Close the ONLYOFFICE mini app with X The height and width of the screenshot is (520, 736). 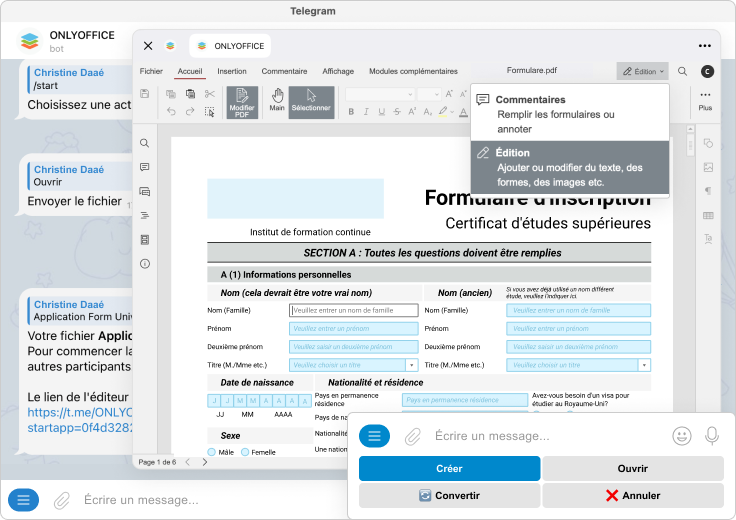[148, 46]
